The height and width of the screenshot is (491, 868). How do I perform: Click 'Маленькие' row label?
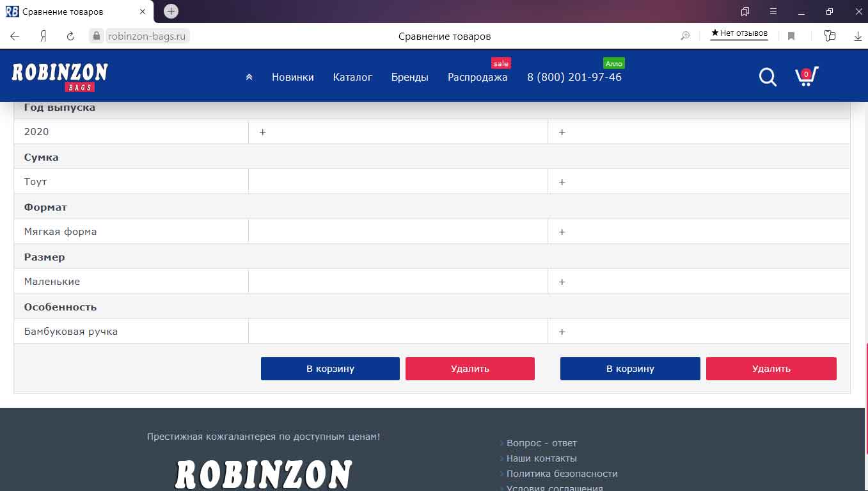tap(52, 282)
